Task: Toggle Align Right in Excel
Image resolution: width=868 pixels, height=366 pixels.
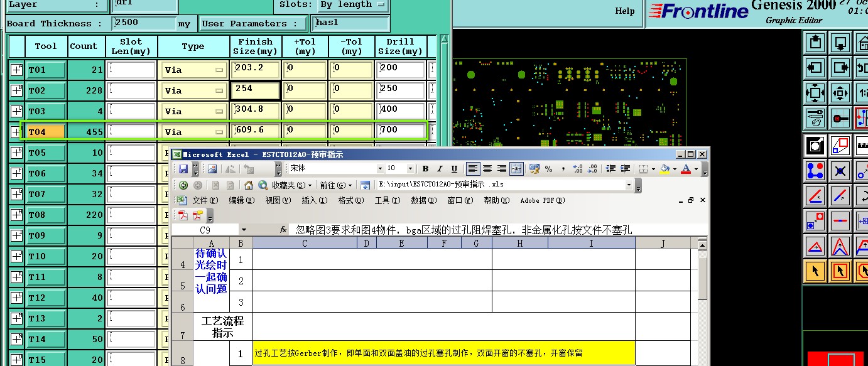Action: coord(502,169)
